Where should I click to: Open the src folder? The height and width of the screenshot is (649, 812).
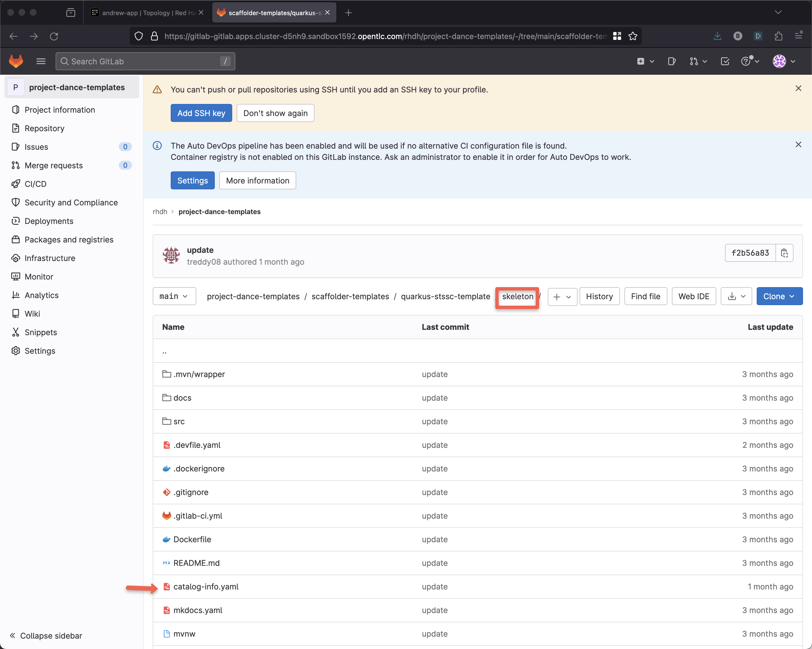179,421
